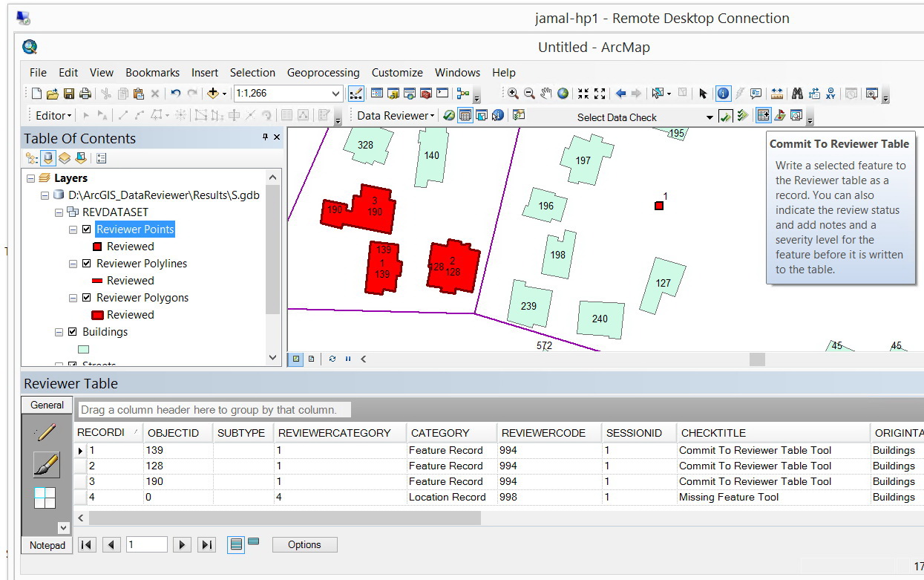Print the map with the printer icon

click(85, 94)
